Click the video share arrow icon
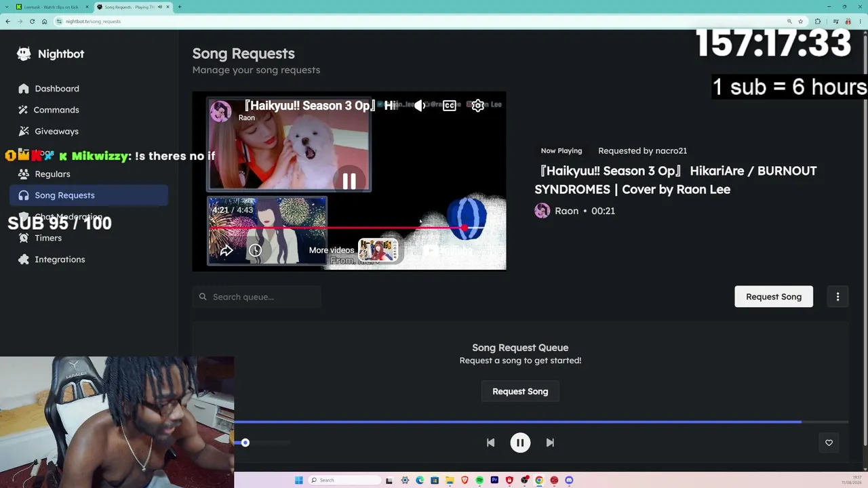This screenshot has height=488, width=868. click(226, 251)
